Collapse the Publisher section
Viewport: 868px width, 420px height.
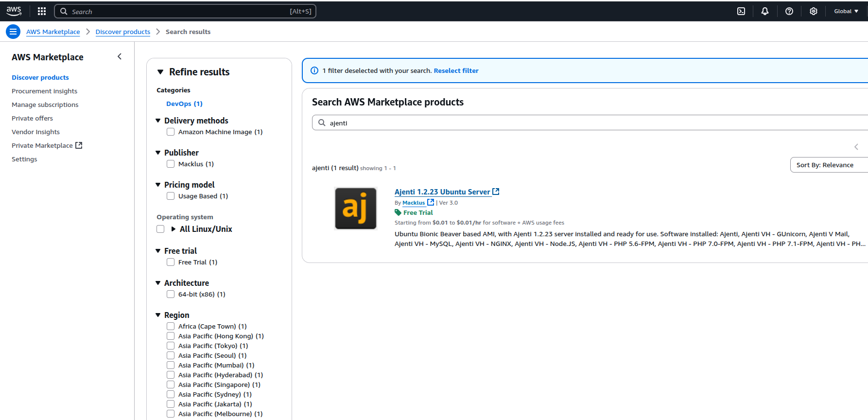click(158, 153)
